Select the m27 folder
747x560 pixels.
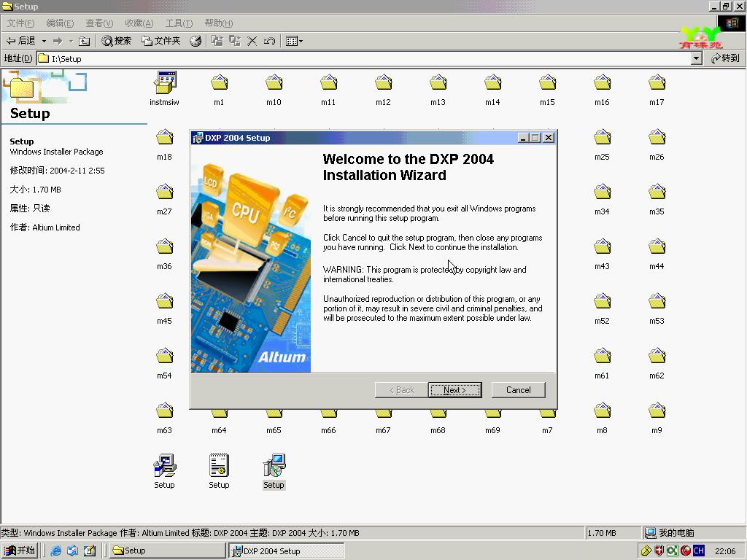click(164, 198)
